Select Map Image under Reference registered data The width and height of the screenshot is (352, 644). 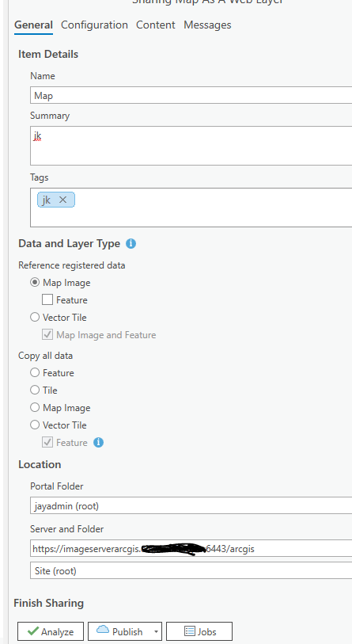click(36, 283)
